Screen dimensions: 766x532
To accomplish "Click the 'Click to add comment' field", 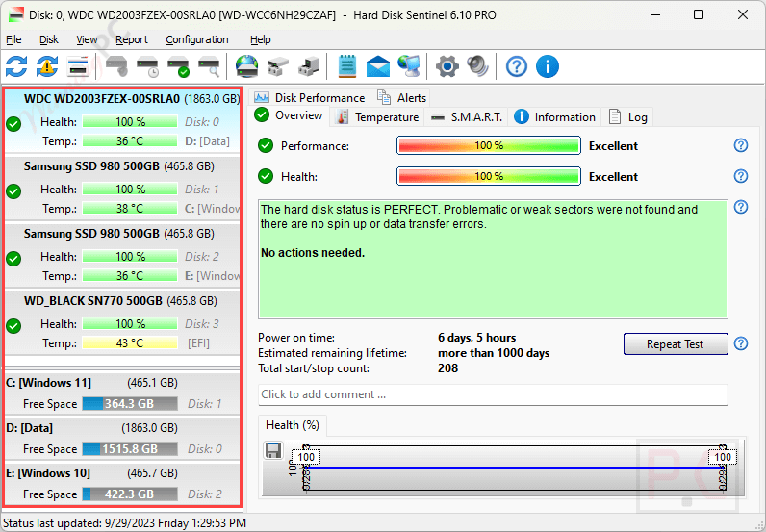I will pos(493,394).
